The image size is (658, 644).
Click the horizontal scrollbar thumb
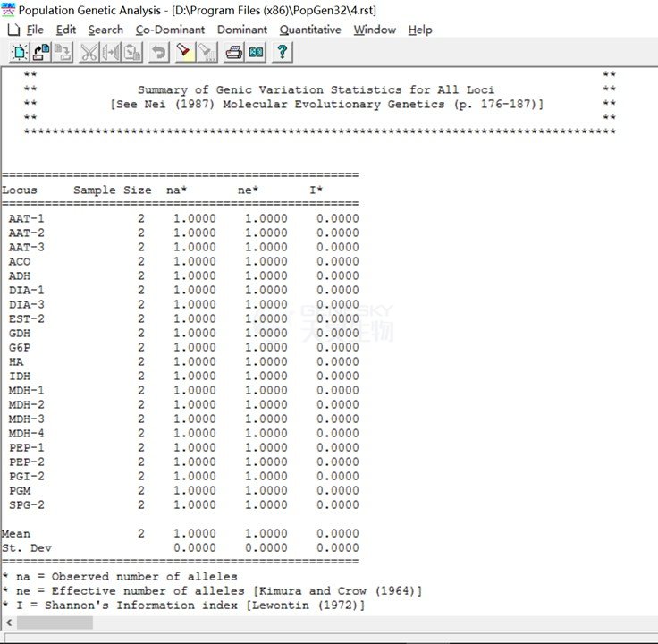click(55, 623)
